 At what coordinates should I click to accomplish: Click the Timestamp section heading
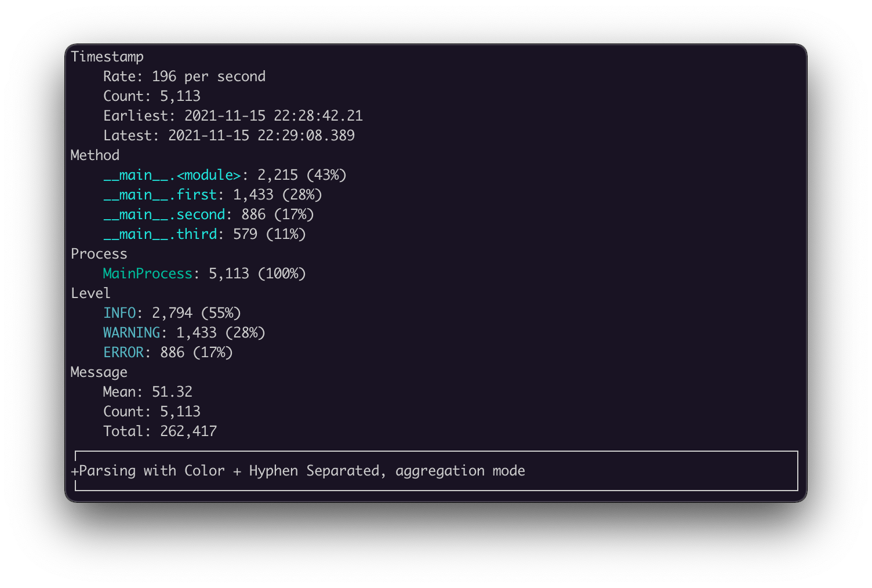(x=107, y=57)
